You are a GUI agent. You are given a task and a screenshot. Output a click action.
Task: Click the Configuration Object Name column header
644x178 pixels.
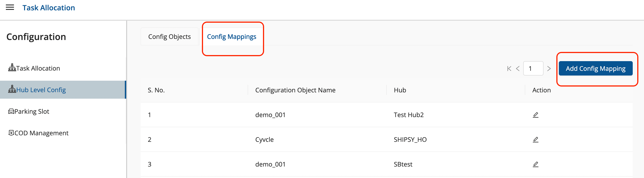[295, 90]
